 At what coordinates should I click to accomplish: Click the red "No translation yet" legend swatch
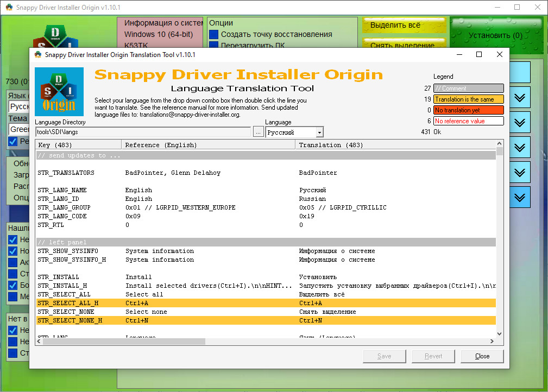(x=468, y=110)
